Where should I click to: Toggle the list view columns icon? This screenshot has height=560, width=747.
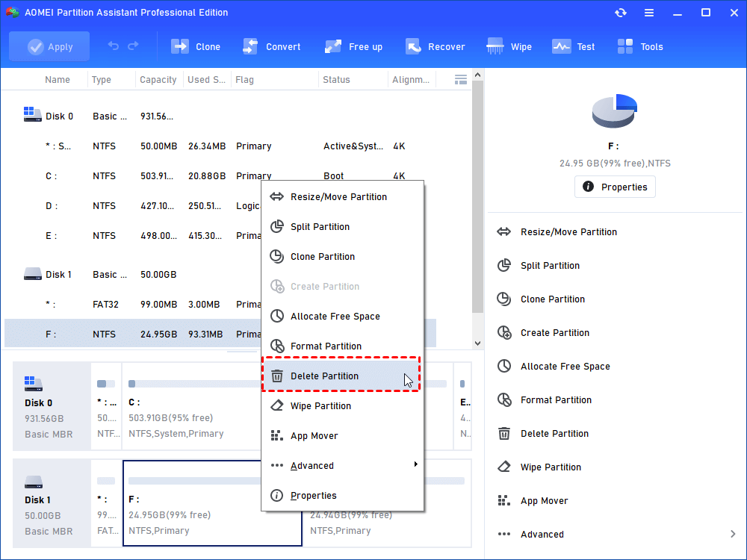point(461,80)
